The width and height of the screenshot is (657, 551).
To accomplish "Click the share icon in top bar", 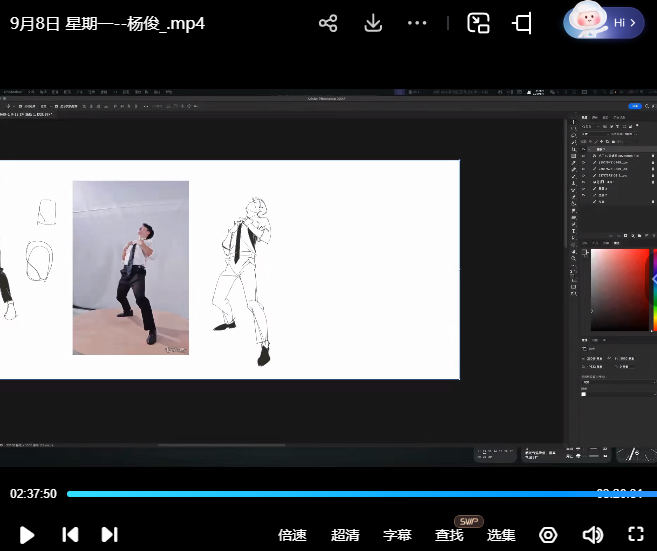I will pyautogui.click(x=328, y=23).
